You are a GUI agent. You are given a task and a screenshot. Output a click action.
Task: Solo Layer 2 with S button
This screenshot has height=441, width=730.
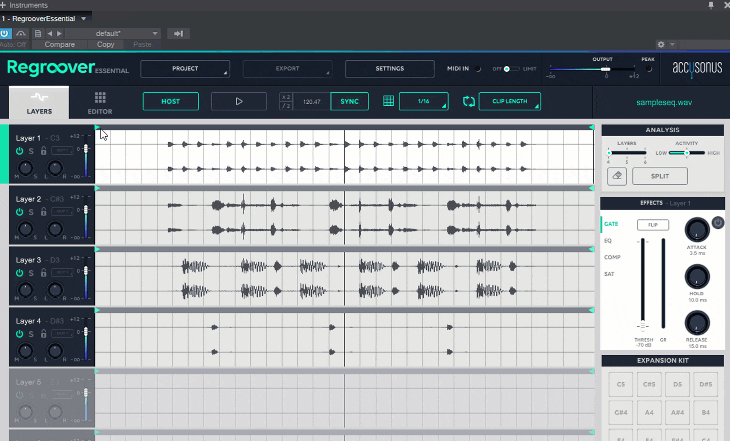point(31,212)
